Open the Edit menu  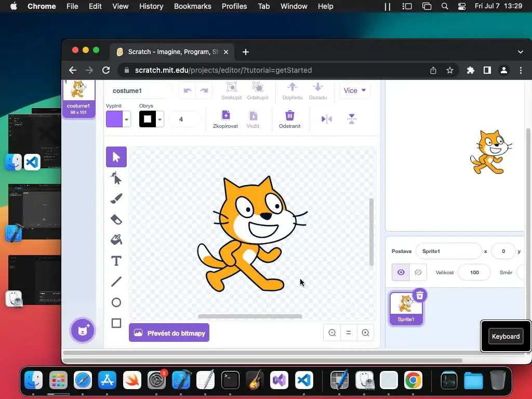[x=95, y=6]
